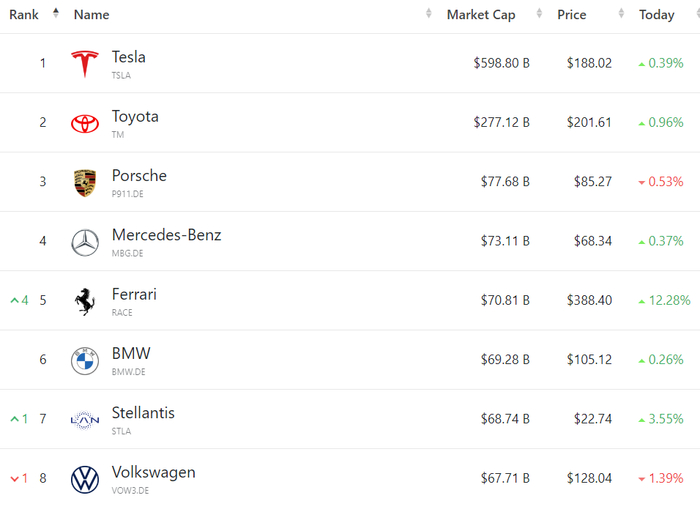This screenshot has width=700, height=507.
Task: Open the Ferrari company page
Action: pos(134,295)
